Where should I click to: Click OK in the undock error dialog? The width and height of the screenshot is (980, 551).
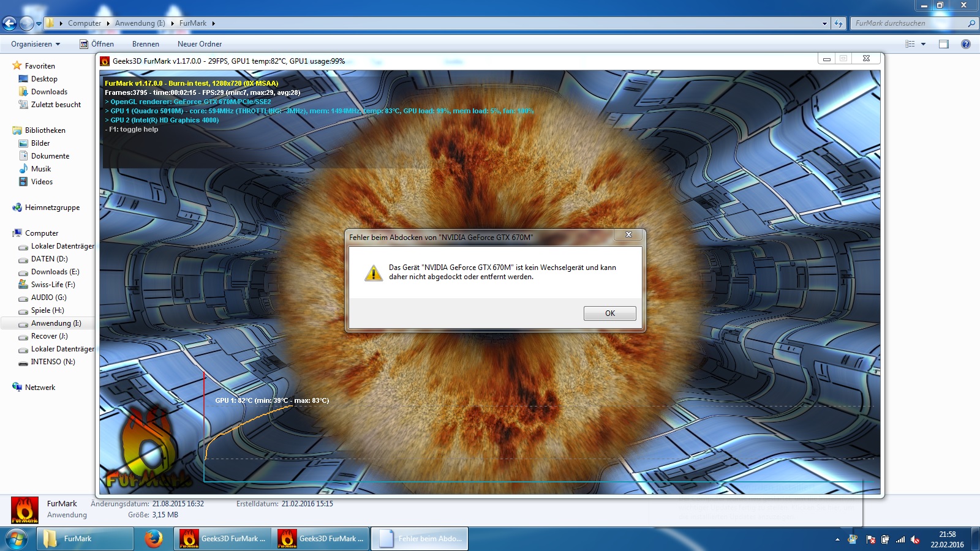point(609,313)
